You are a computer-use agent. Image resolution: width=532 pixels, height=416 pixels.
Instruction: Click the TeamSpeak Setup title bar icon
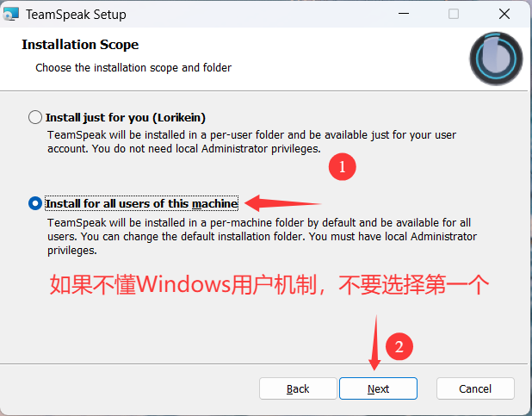(12, 14)
